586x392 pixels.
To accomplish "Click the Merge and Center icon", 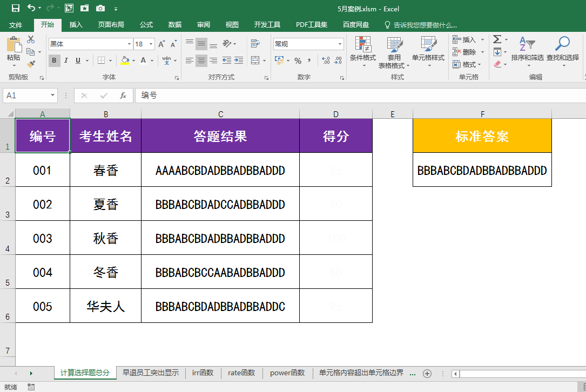I will point(255,60).
